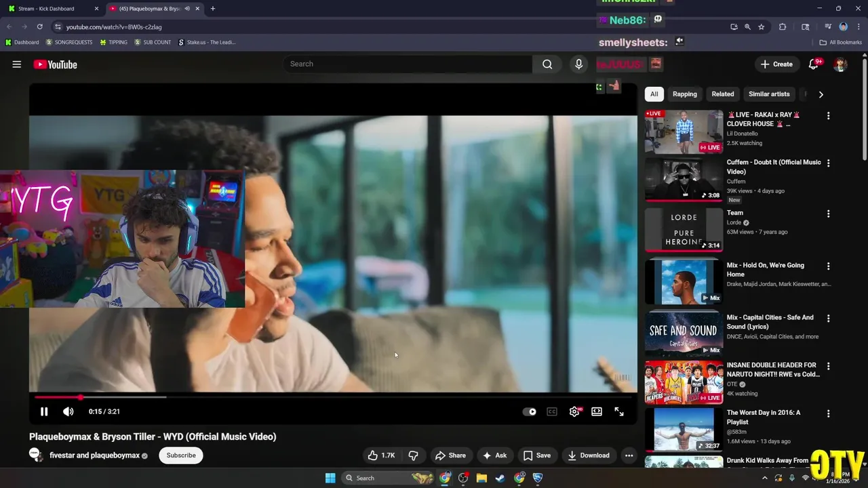
Task: Open the All Bookmarks folder
Action: click(841, 42)
